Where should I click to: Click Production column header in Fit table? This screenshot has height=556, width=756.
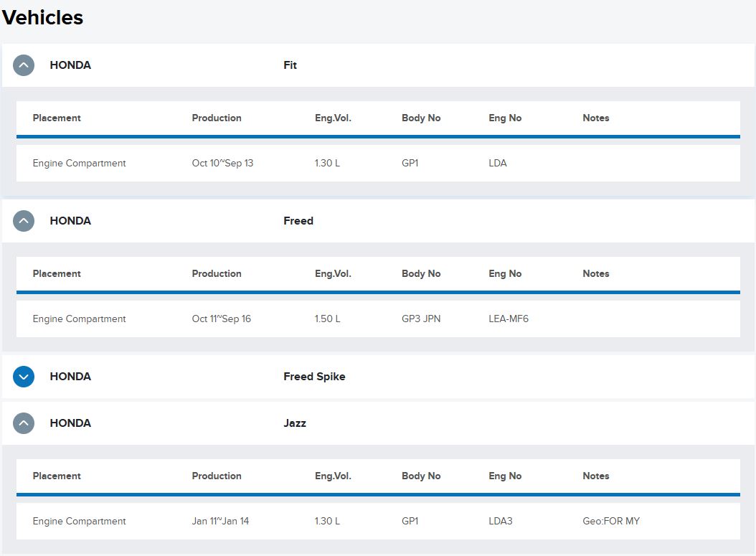point(217,118)
